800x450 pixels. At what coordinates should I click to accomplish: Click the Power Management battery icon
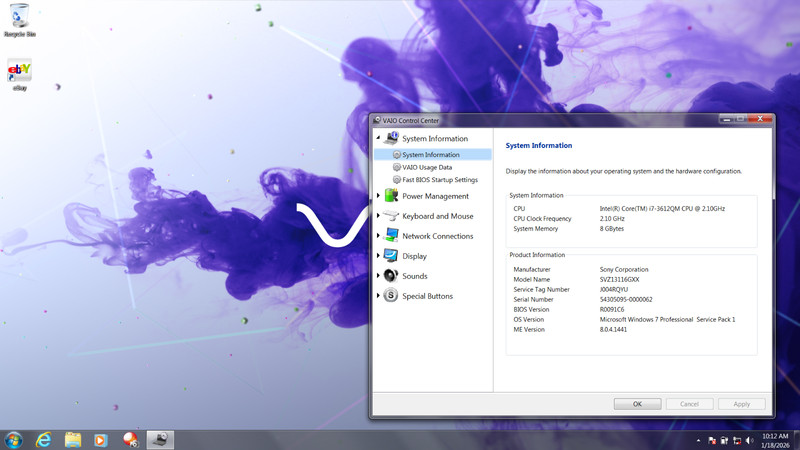[391, 195]
